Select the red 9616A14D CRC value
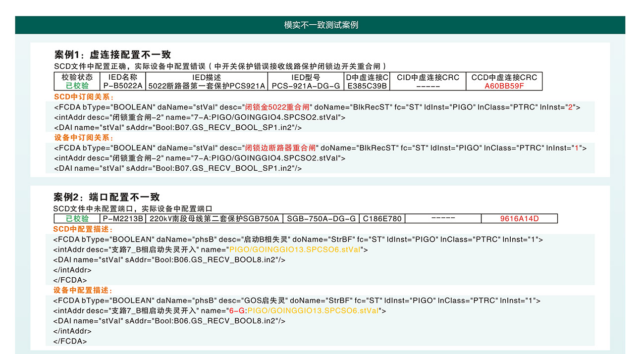The height and width of the screenshot is (354, 644). coord(519,218)
